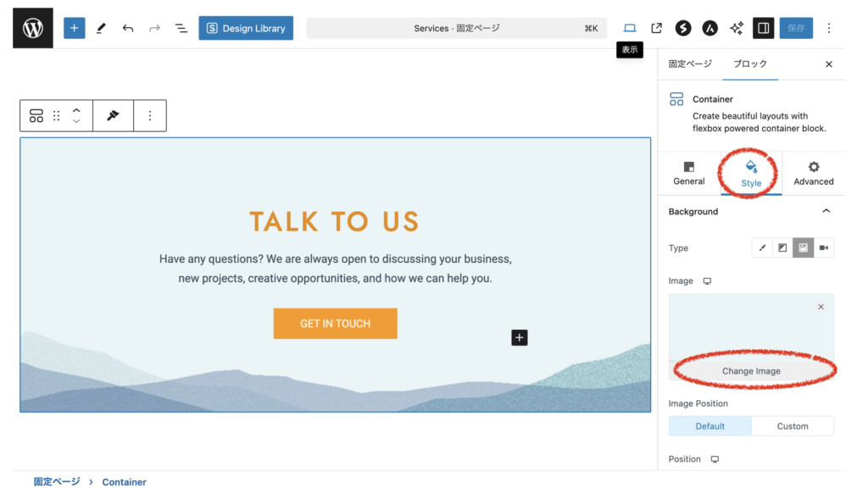Select Custom image position
This screenshot has height=500, width=868.
coord(793,426)
